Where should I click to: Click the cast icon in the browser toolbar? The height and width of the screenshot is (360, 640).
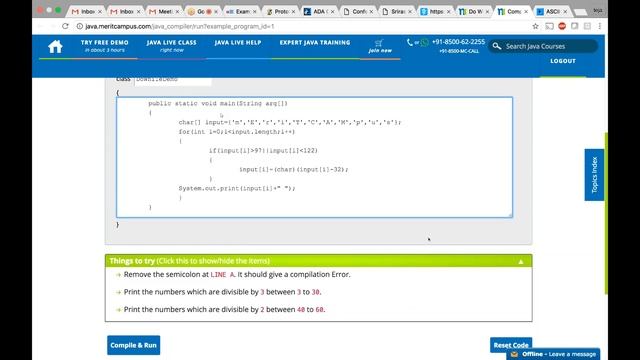point(549,26)
